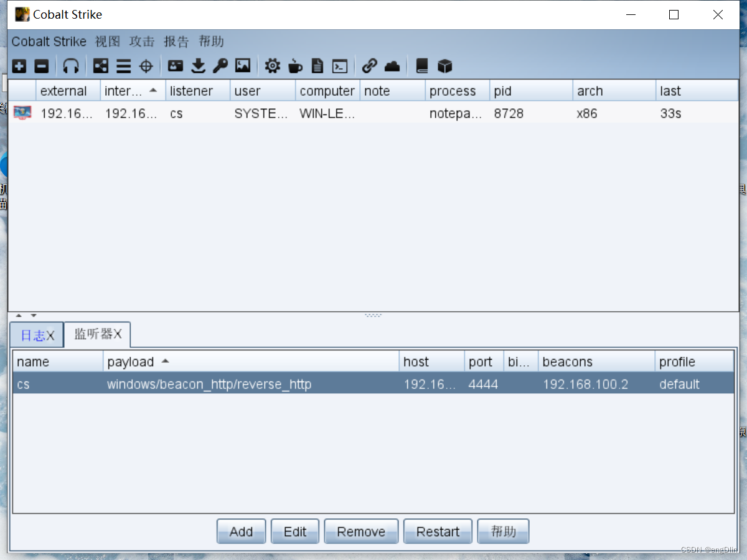Click the 帮助 button below the listeners table
The width and height of the screenshot is (747, 560).
(504, 531)
